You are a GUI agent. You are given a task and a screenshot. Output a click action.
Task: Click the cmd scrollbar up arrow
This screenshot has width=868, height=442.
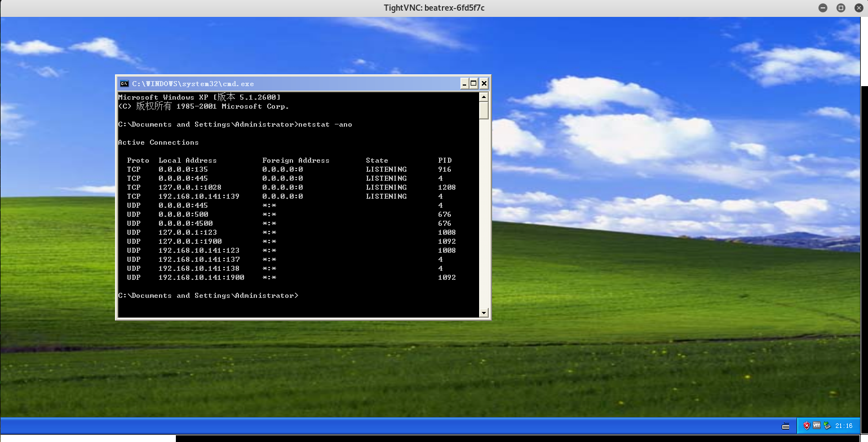tap(484, 97)
